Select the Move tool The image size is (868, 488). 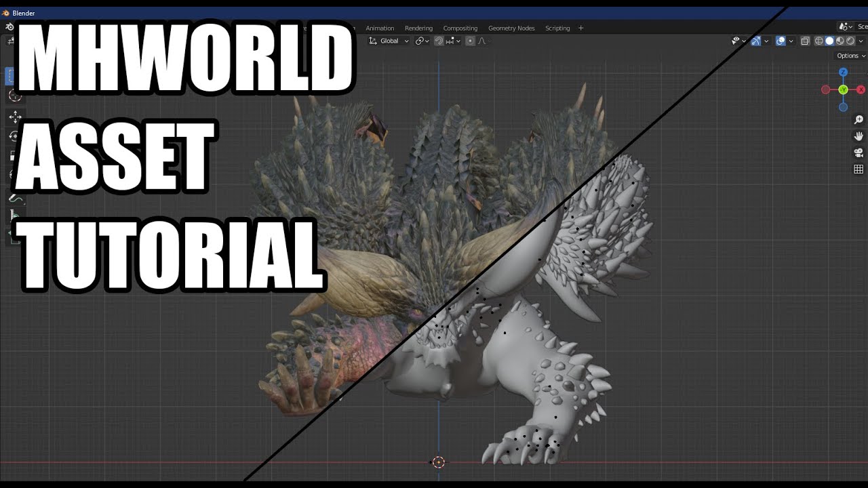(15, 117)
